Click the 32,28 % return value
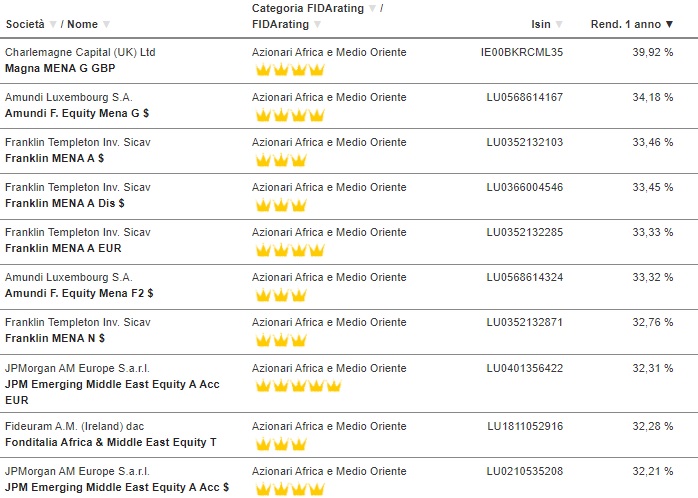698x498 pixels. click(653, 426)
